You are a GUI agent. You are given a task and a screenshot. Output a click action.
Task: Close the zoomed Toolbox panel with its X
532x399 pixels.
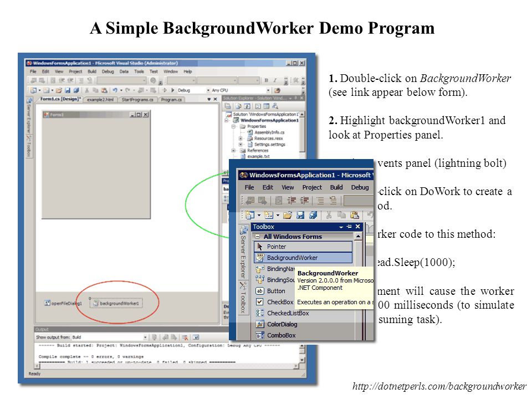coord(357,227)
